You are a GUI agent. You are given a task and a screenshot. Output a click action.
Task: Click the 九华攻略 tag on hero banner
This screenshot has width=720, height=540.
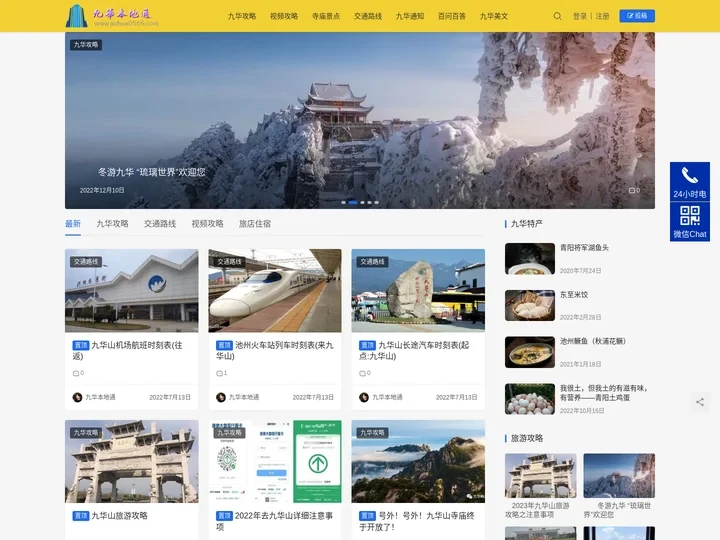pyautogui.click(x=86, y=45)
